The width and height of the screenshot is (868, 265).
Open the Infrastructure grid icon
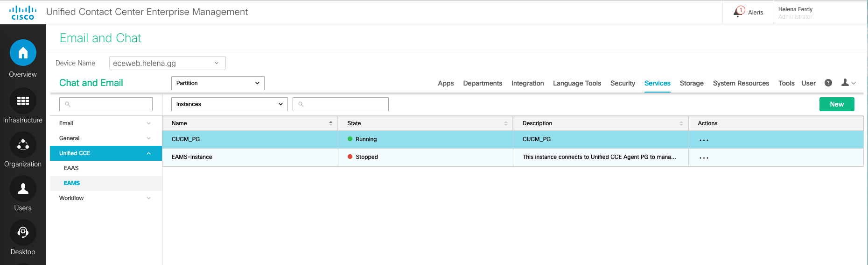pos(23,101)
